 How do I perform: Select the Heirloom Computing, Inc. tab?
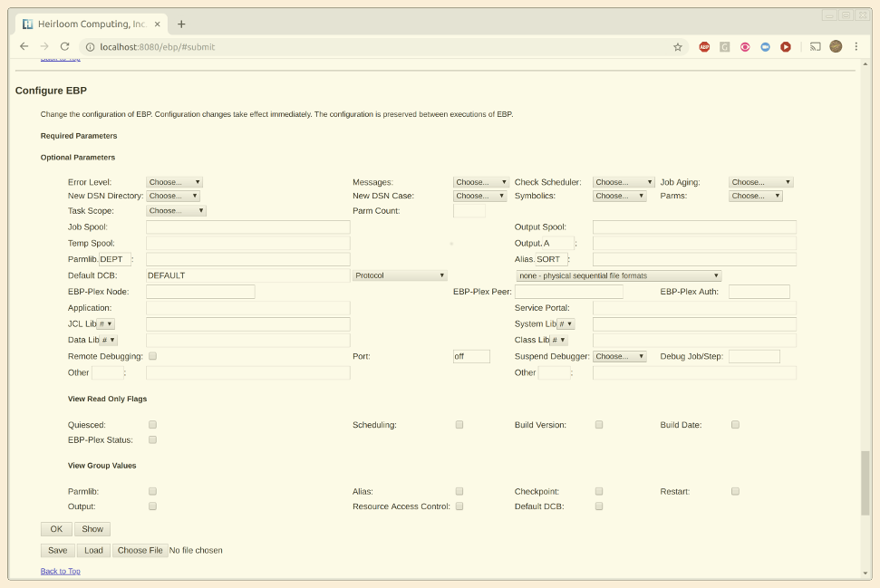tap(92, 24)
